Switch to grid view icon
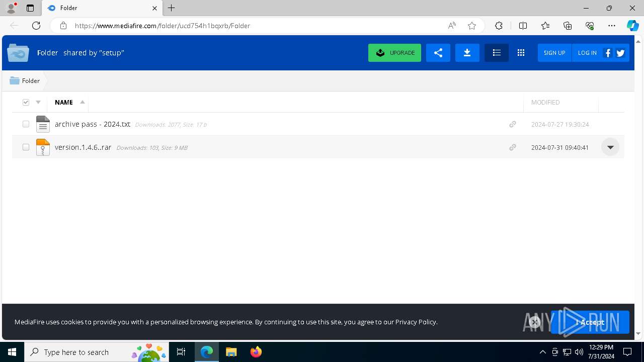This screenshot has width=644, height=362. coord(521,53)
